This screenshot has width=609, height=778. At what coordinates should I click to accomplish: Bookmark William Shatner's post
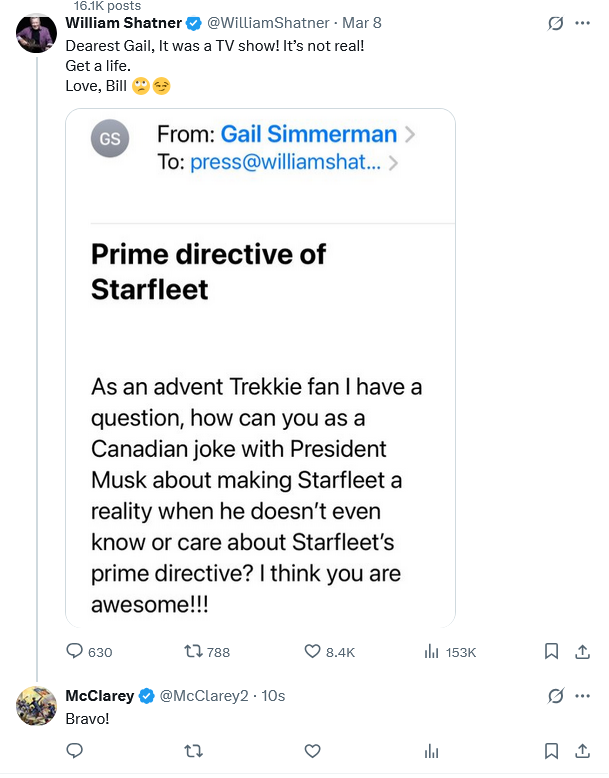550,651
